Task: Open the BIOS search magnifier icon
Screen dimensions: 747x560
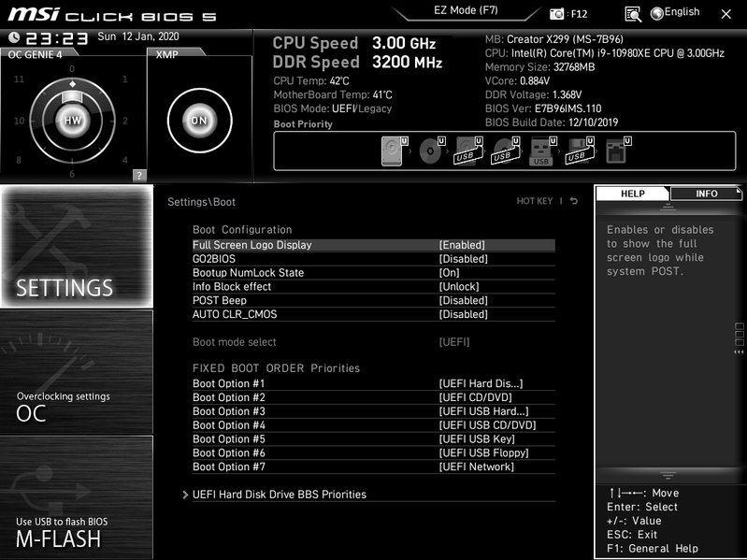Action: coord(633,14)
